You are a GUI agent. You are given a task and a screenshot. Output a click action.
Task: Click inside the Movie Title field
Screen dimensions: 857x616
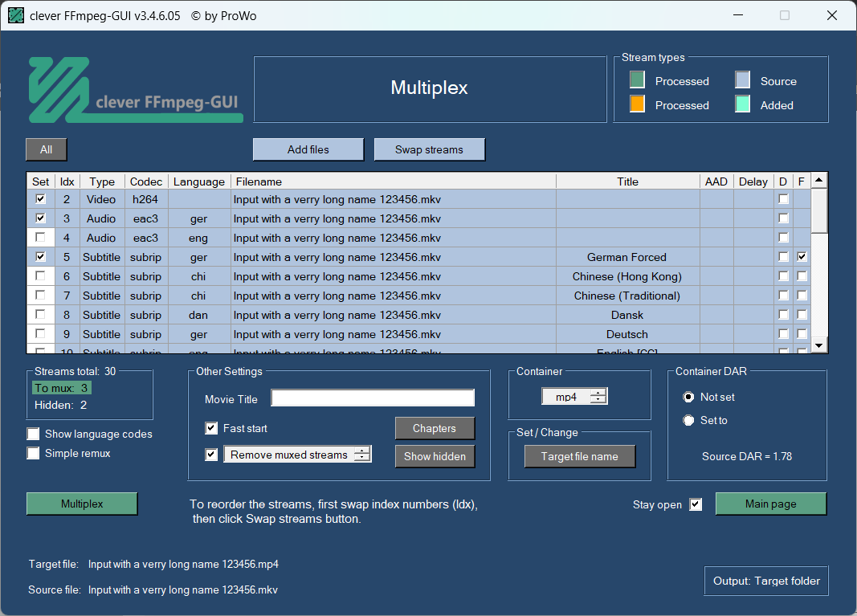point(373,398)
